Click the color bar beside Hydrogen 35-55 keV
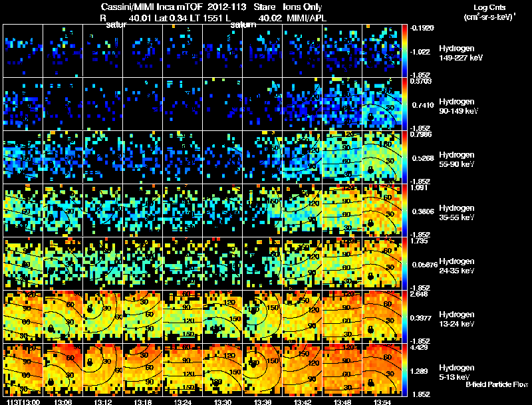 coord(404,210)
